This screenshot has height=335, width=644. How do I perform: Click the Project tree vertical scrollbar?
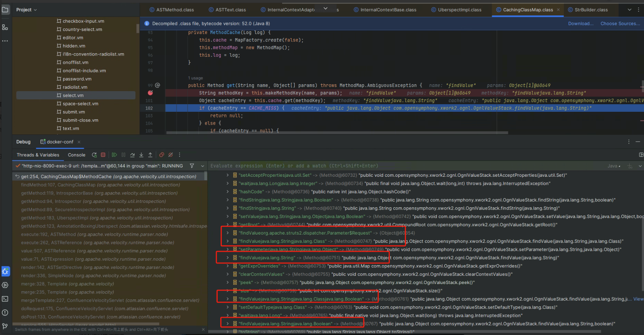coord(138,29)
